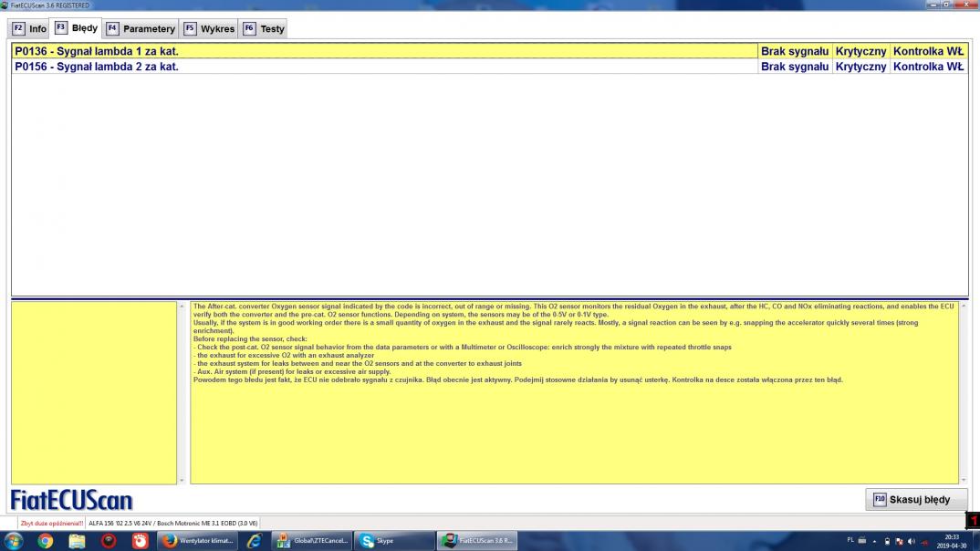Click scroll-down arrow of left detail panel
This screenshot has width=980, height=551.
tap(182, 480)
